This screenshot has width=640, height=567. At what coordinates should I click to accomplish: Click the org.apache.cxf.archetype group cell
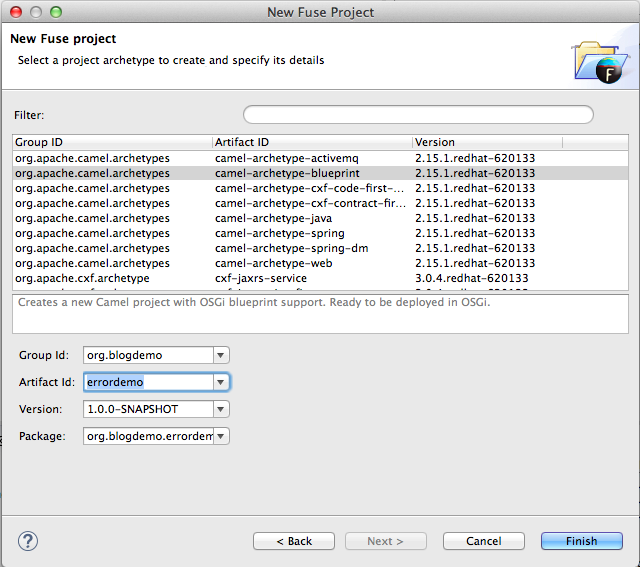pyautogui.click(x=82, y=278)
